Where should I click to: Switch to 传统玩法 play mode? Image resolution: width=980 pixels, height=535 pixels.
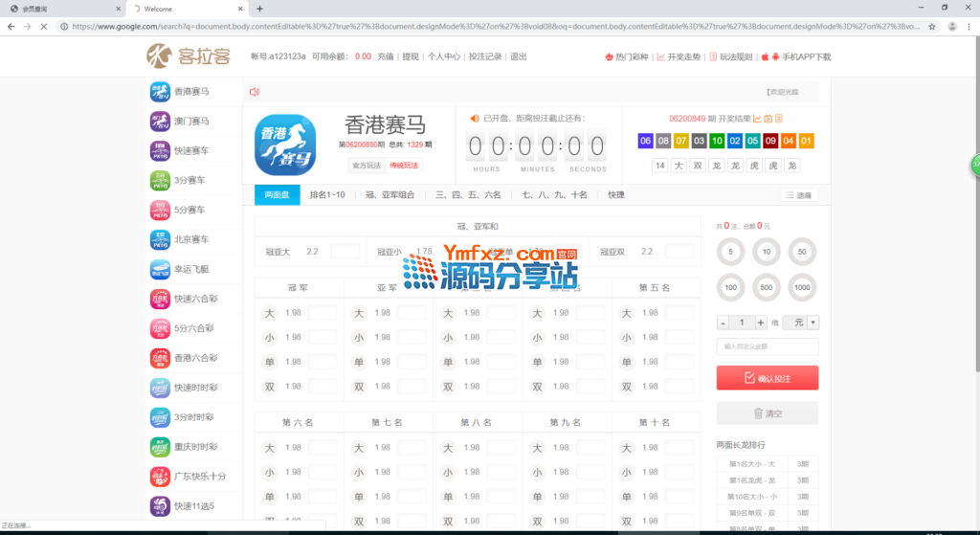[x=403, y=166]
